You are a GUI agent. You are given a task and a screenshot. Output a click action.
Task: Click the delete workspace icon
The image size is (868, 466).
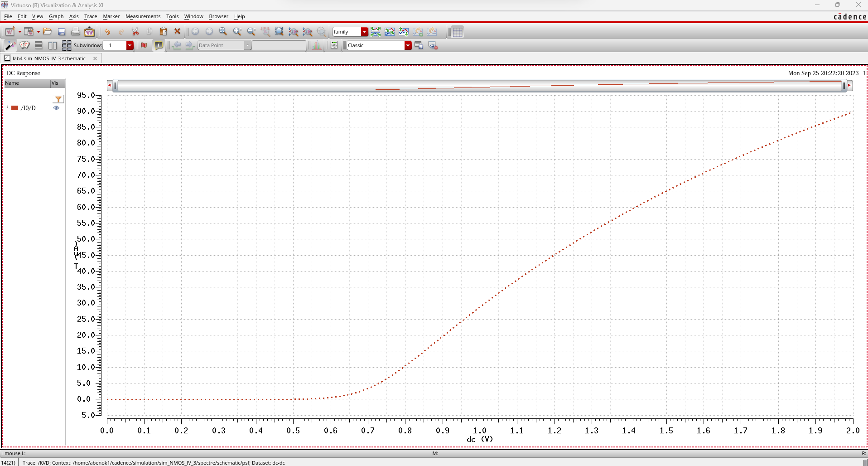[433, 45]
